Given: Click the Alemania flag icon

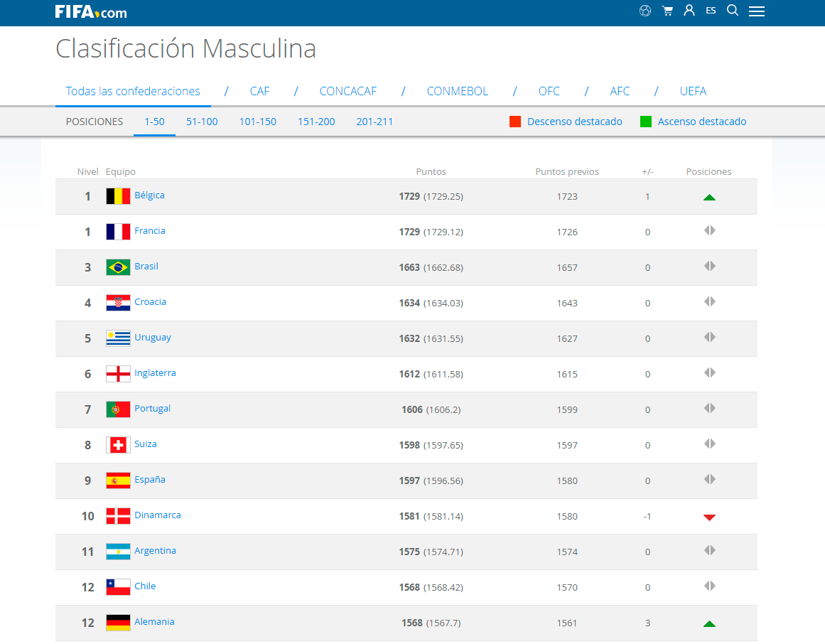Looking at the screenshot, I should pos(118,623).
